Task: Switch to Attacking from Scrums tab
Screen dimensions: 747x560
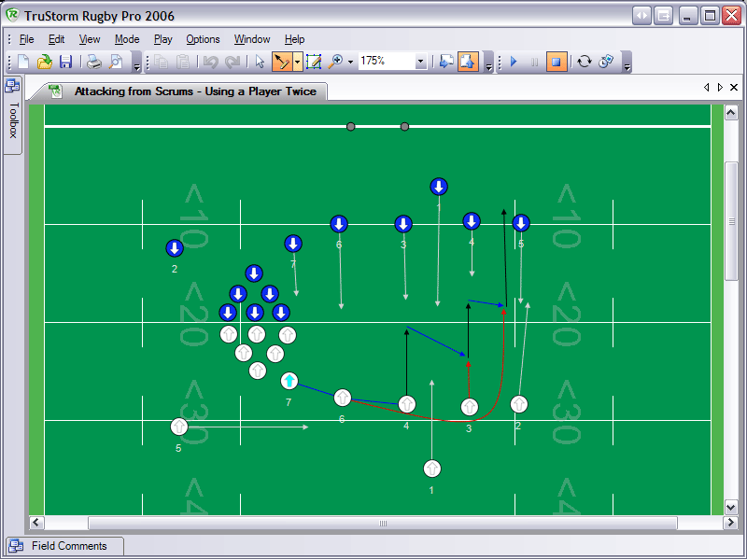Action: [194, 91]
